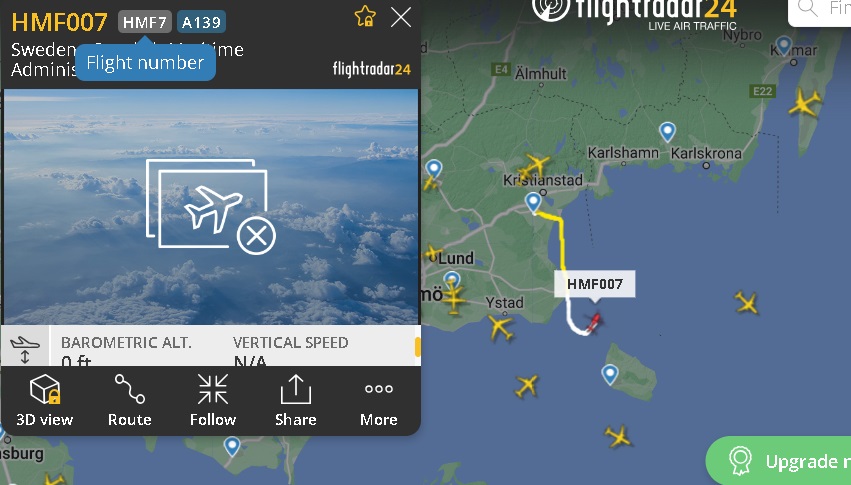851x485 pixels.
Task: Share this flight
Action: tap(296, 401)
